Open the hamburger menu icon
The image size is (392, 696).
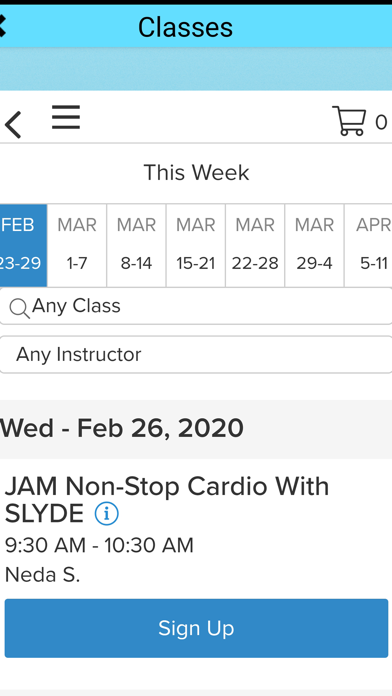(66, 117)
